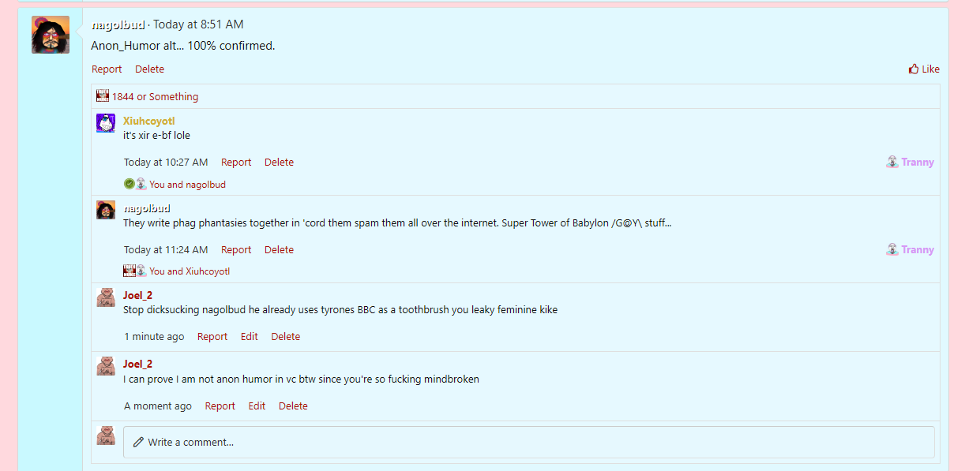Edit the Joel_2 comment from 1 minute ago
Screen dimensions: 980x471
click(x=249, y=336)
